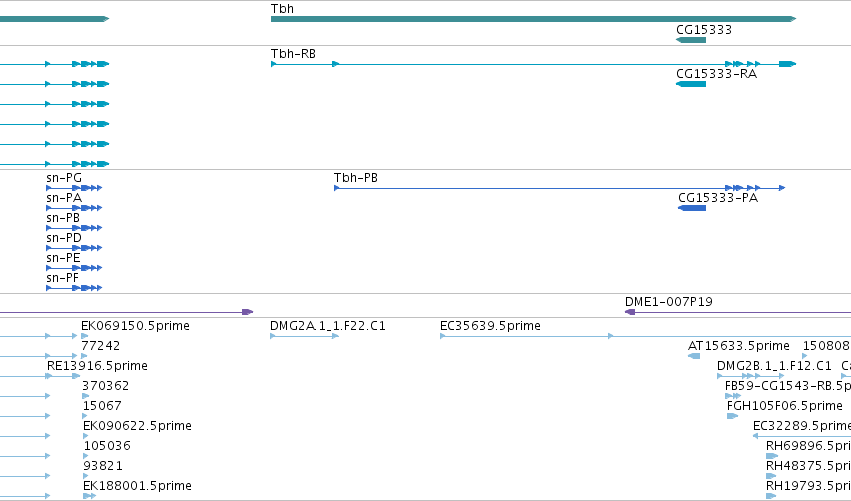
Task: Select the sn-PF protein label
Action: pyautogui.click(x=62, y=278)
